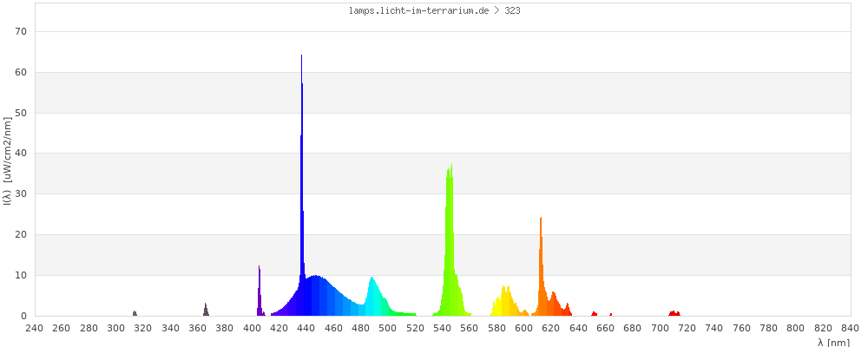Select the violet spike near 405 nm
This screenshot has width=868, height=347.
click(x=259, y=295)
